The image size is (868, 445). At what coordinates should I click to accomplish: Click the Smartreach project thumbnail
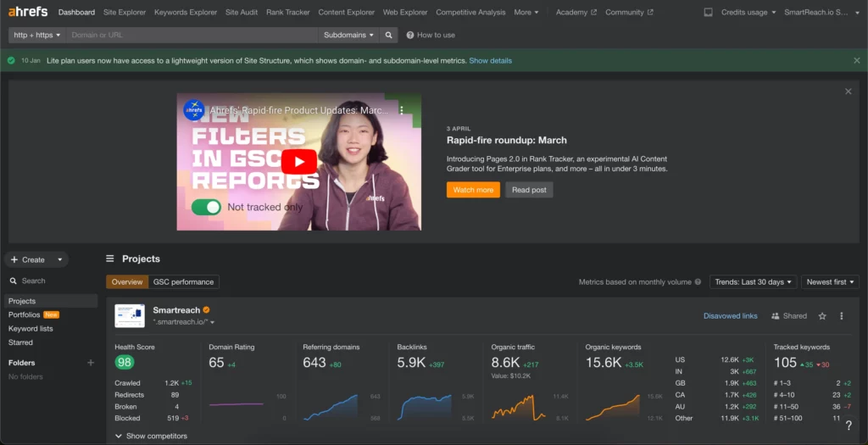(x=130, y=315)
